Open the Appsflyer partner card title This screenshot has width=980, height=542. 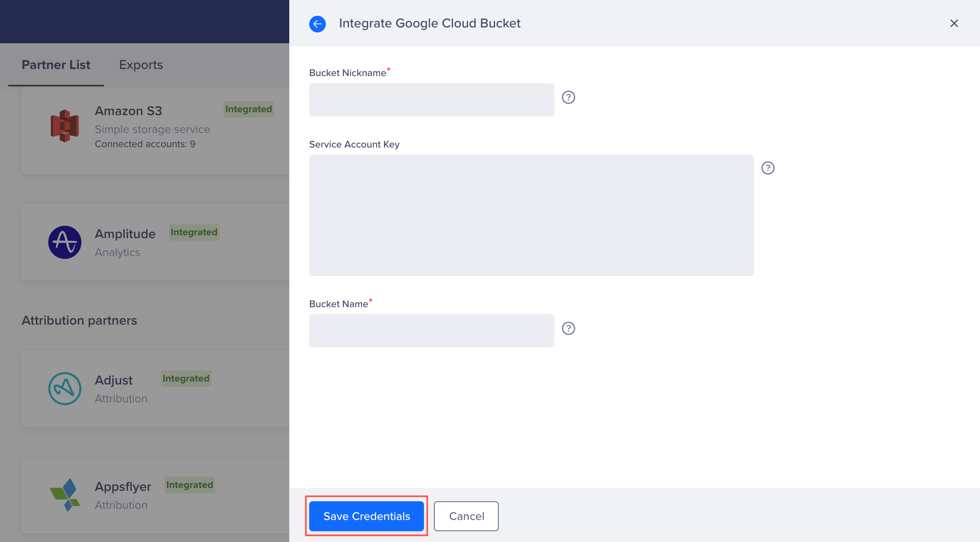[123, 487]
